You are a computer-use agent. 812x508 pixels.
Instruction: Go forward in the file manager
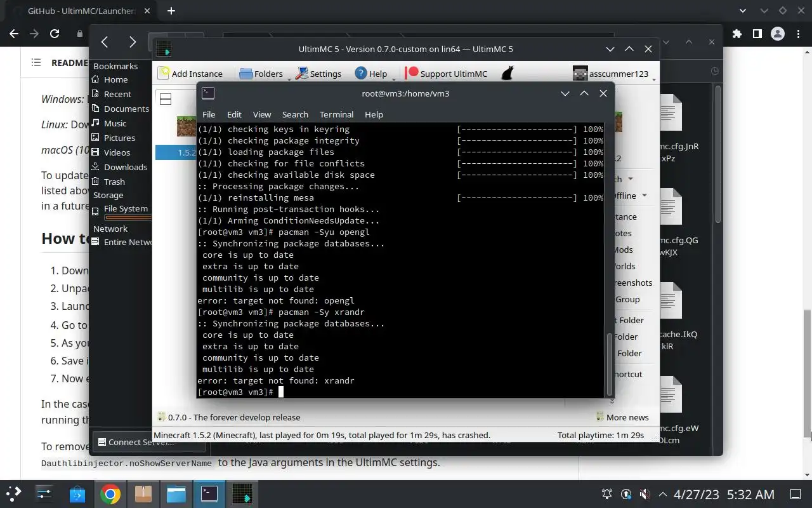[x=132, y=42]
